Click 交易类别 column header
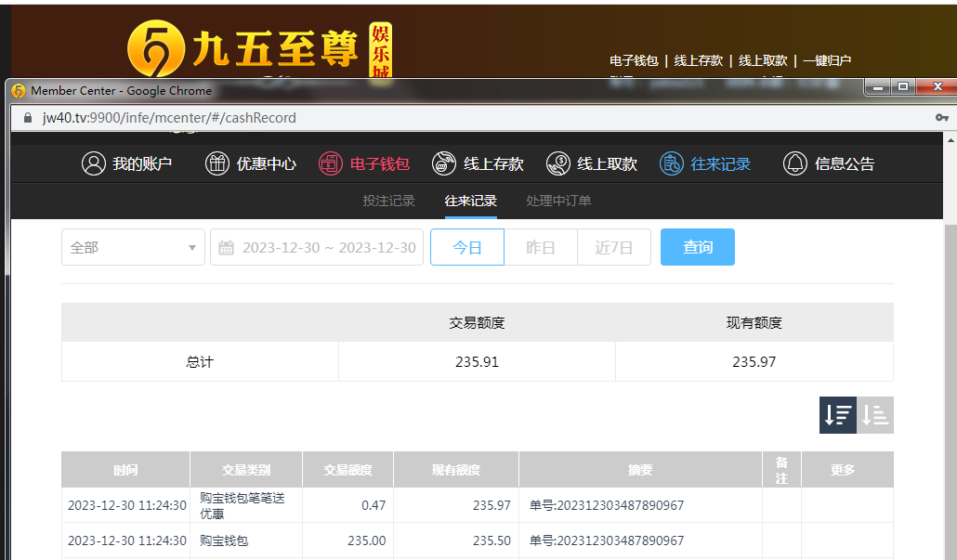The image size is (957, 560). 246,470
